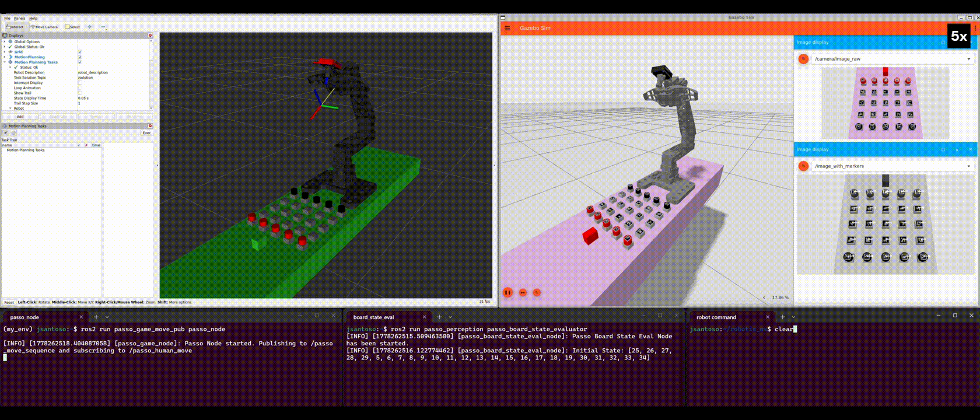Step the Gazebo simulation forward
Screen dimensions: 980x420
(x=523, y=292)
